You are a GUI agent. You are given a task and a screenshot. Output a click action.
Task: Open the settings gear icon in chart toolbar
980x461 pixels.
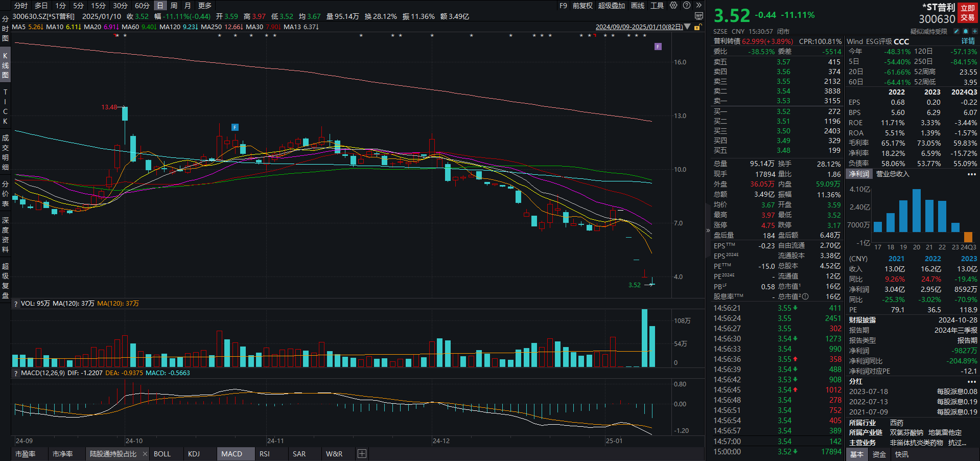(673, 6)
